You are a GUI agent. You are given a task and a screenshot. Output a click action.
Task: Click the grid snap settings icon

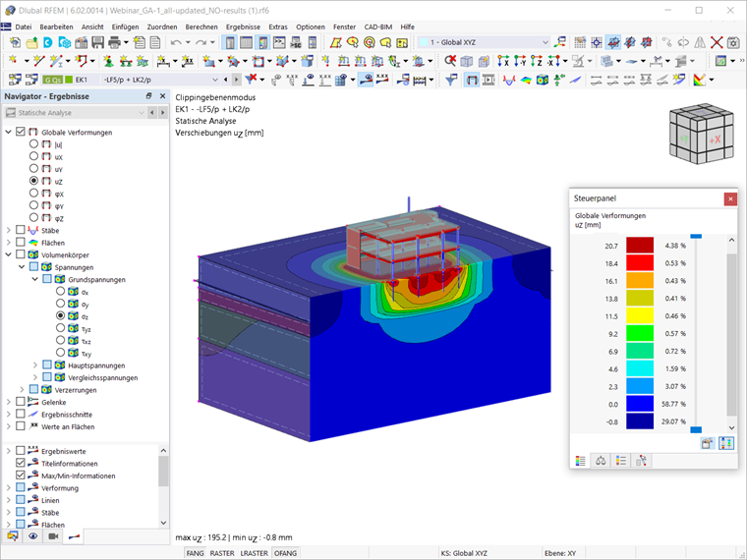(x=580, y=42)
